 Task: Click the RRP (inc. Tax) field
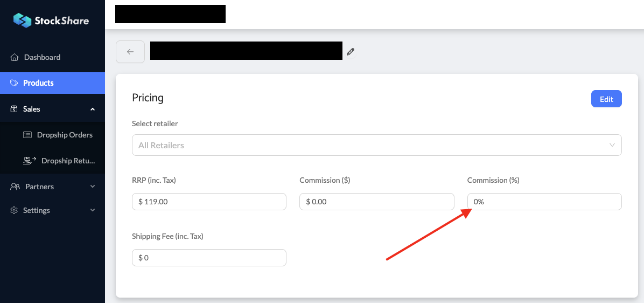(209, 202)
